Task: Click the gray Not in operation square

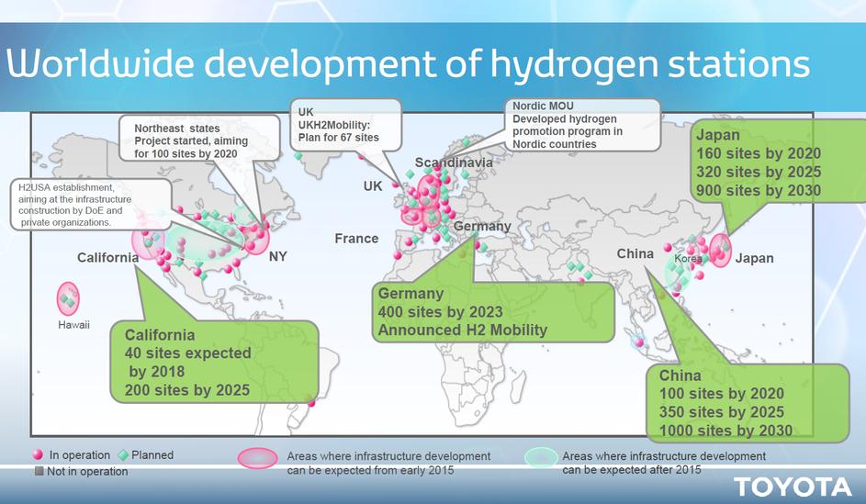Action: point(38,472)
